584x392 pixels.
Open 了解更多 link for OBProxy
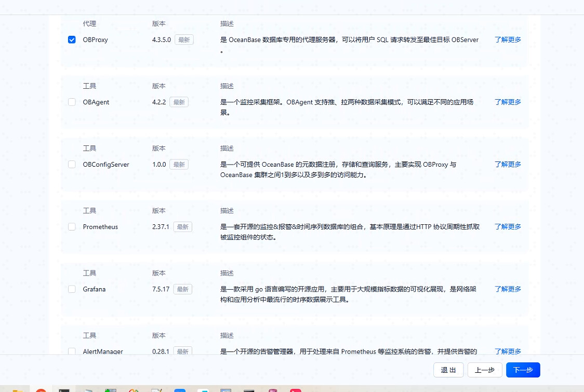pos(507,39)
